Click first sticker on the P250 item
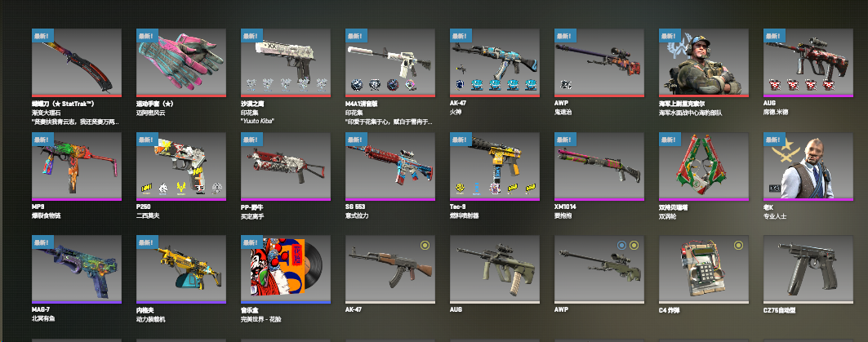868x342 pixels. [147, 189]
